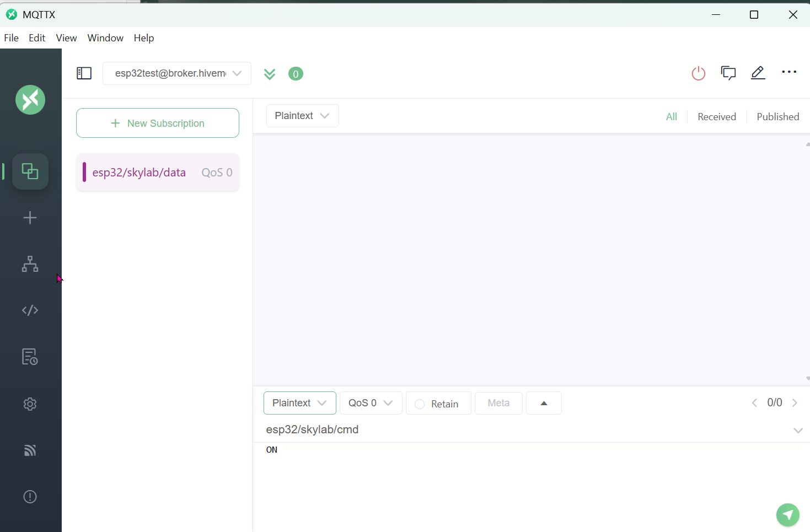
Task: Send the message with the green send button
Action: [x=788, y=515]
